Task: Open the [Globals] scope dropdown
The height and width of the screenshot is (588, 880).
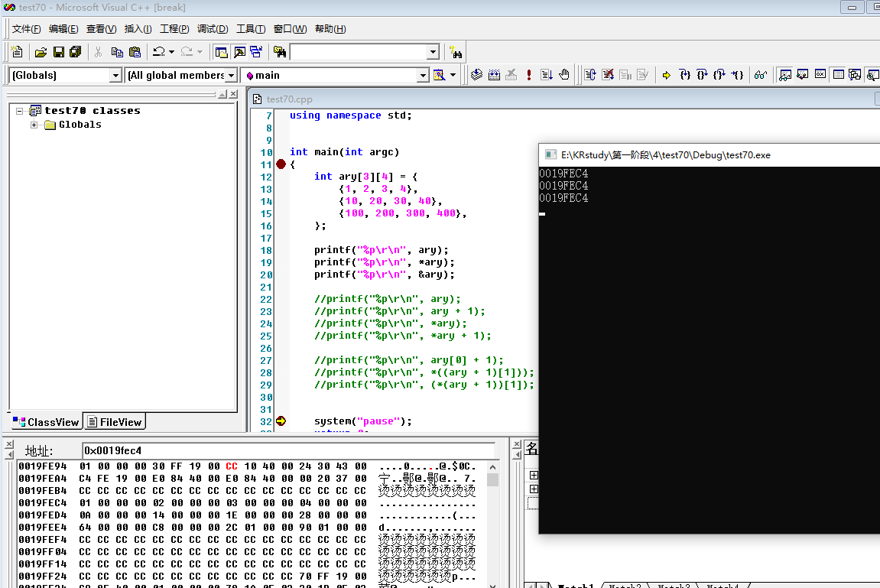Action: (x=116, y=75)
